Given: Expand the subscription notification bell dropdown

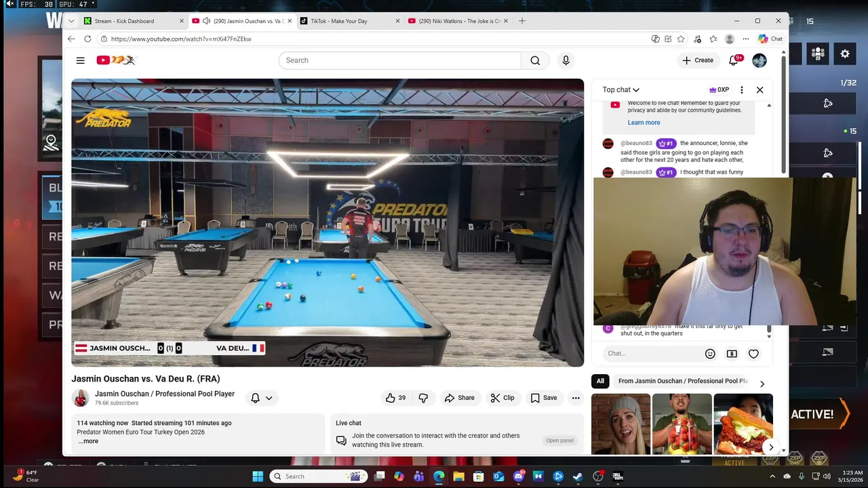Looking at the screenshot, I should [x=262, y=398].
